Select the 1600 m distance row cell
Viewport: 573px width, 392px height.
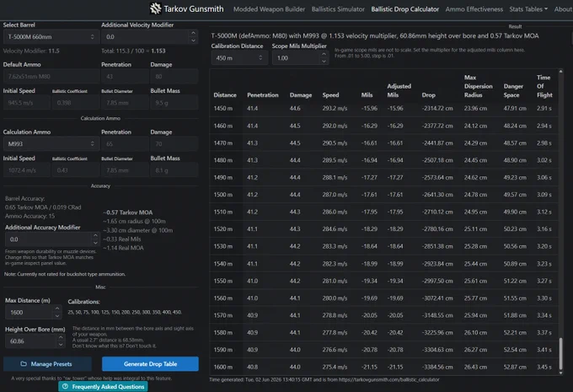point(223,368)
